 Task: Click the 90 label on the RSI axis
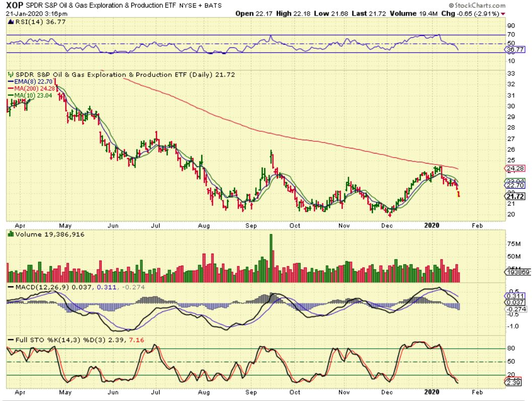point(511,26)
